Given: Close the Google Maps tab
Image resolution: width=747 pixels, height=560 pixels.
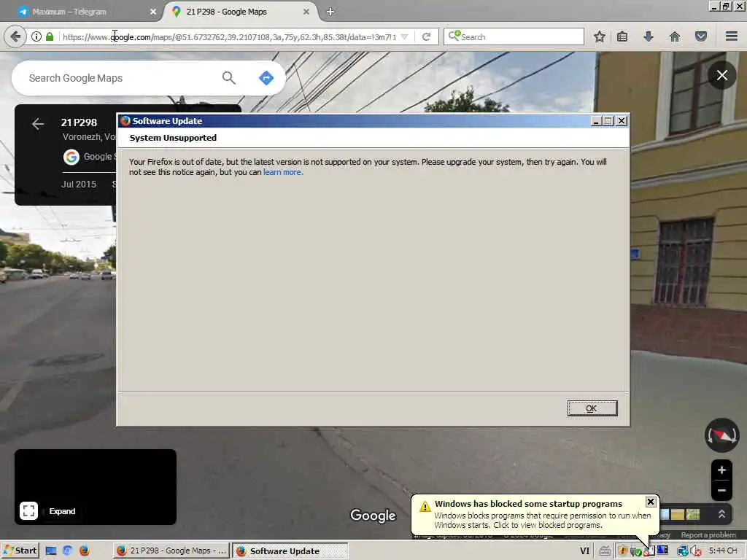Looking at the screenshot, I should click(306, 12).
